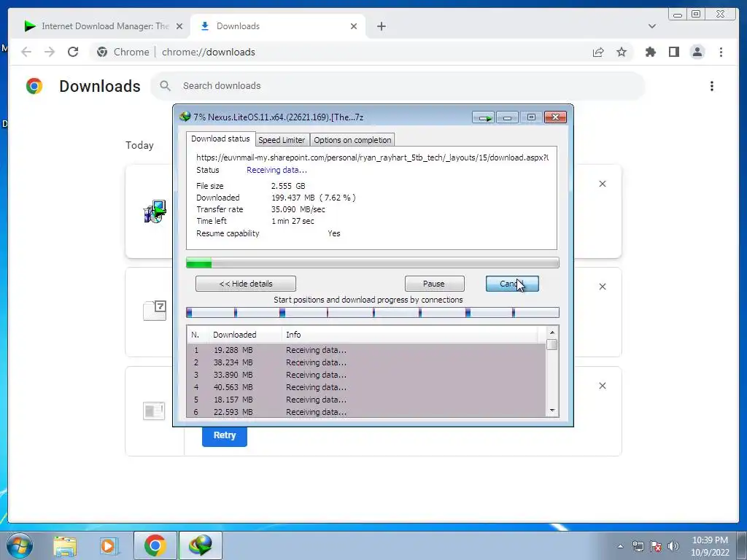Click the volume speaker tray icon
The height and width of the screenshot is (560, 747).
coord(673,545)
